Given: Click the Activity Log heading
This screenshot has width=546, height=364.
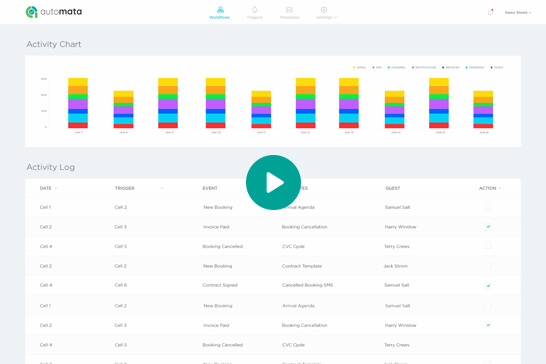Looking at the screenshot, I should tap(51, 167).
